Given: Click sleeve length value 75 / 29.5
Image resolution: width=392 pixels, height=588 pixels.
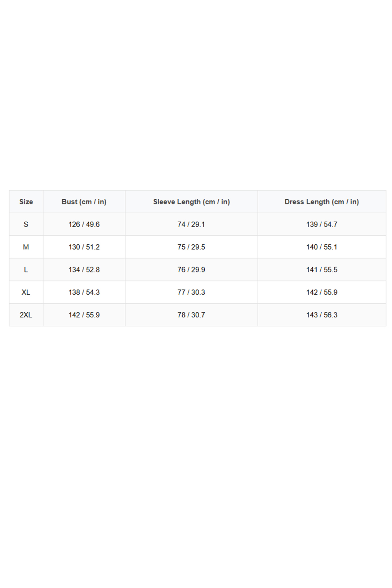Looking at the screenshot, I should 191,247.
